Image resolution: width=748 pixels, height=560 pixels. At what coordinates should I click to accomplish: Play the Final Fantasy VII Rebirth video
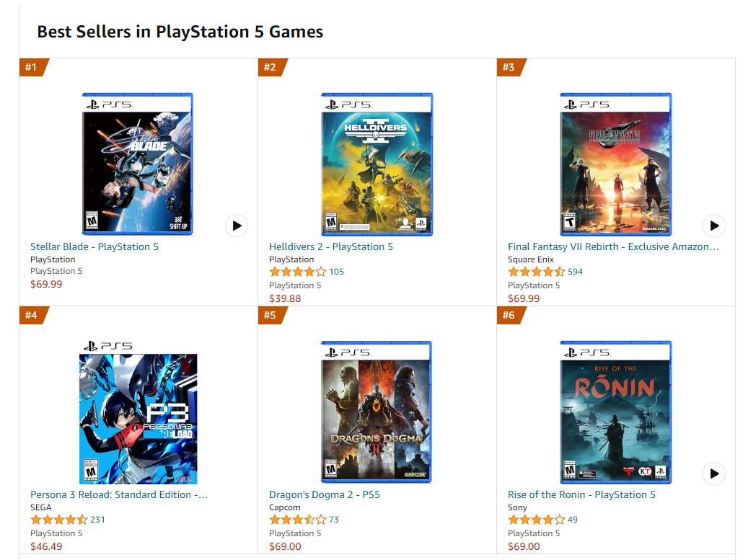714,226
